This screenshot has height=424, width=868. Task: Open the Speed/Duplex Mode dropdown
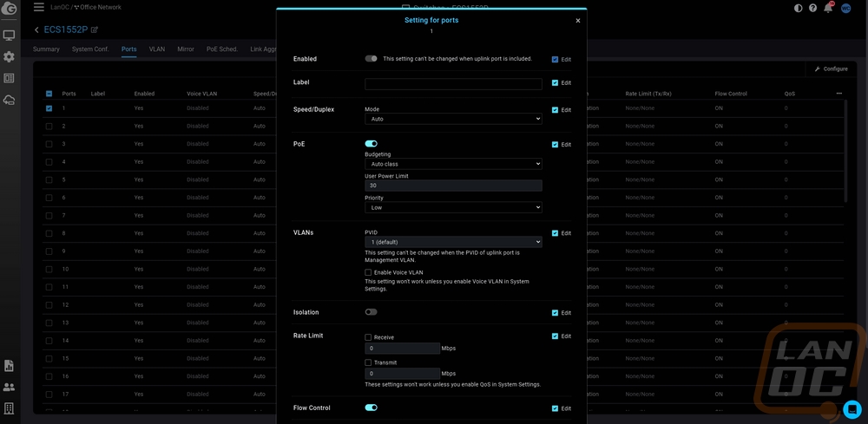(x=453, y=119)
